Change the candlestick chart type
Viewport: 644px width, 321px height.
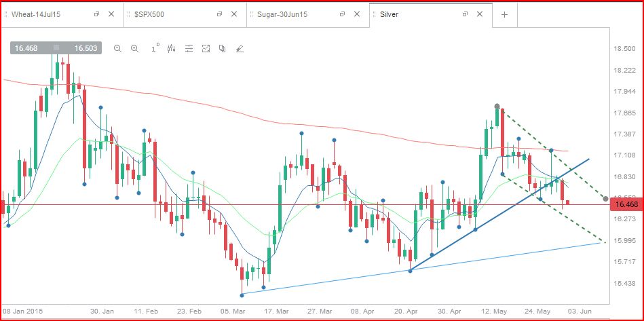[172, 48]
